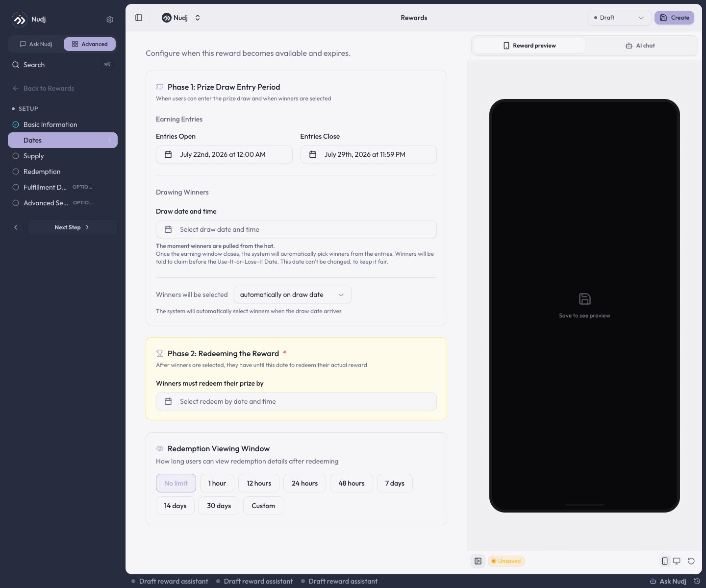
Task: Open Winners will be selected dropdown
Action: coord(292,294)
